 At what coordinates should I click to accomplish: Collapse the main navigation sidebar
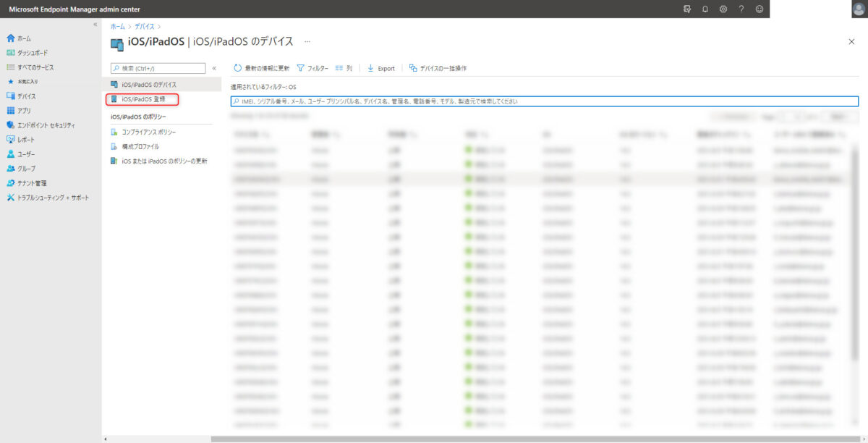pyautogui.click(x=95, y=23)
